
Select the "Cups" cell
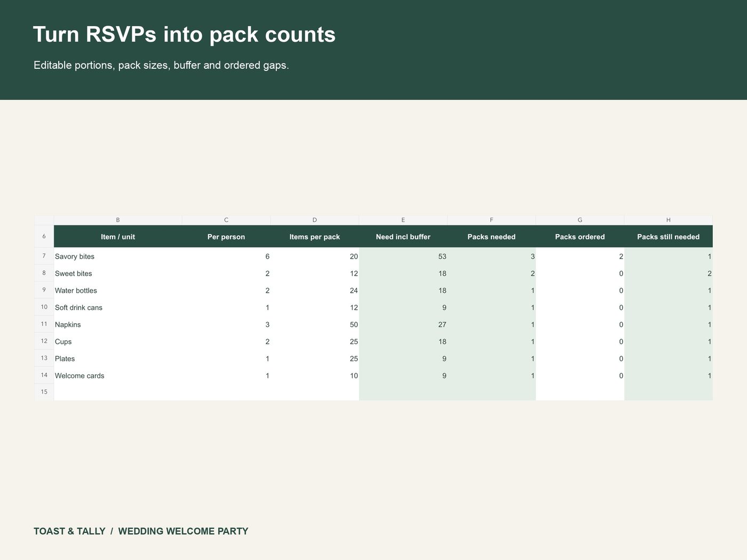point(118,342)
